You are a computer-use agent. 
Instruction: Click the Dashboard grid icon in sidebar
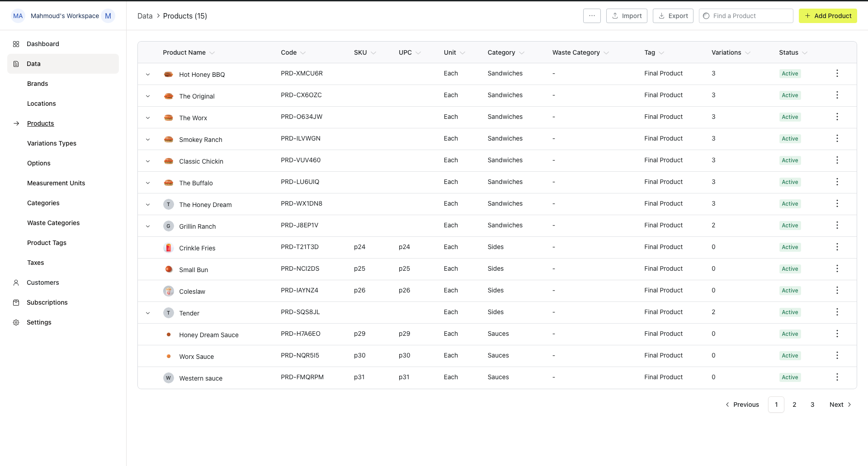pos(16,44)
